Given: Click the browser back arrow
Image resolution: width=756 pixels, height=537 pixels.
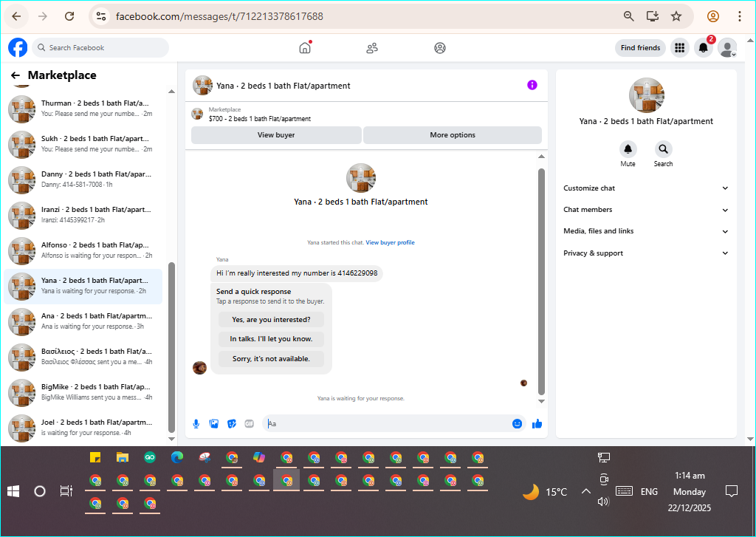Looking at the screenshot, I should pos(16,16).
